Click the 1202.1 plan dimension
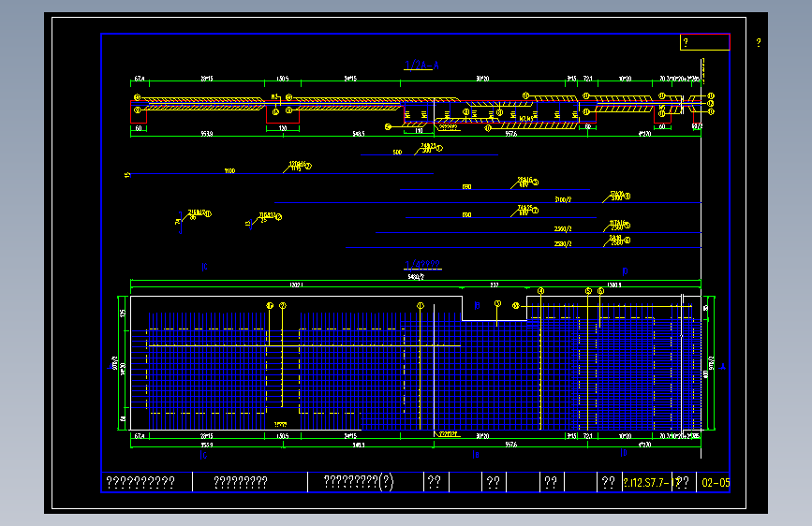812x526 pixels. 296,285
